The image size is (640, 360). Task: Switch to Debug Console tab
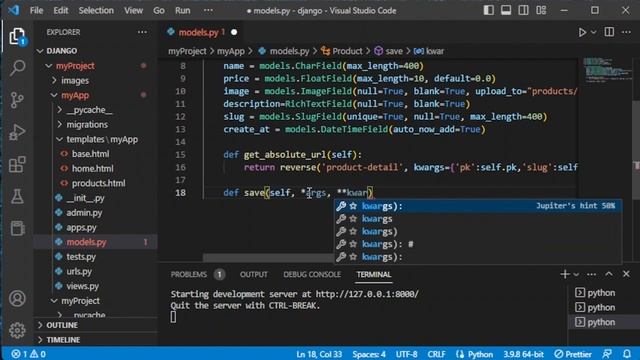point(312,274)
